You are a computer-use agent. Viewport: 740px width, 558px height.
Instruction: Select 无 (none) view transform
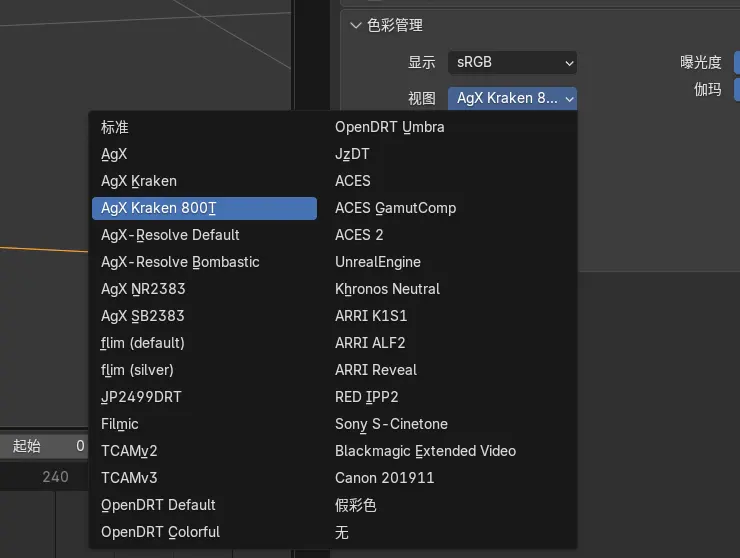[451, 532]
